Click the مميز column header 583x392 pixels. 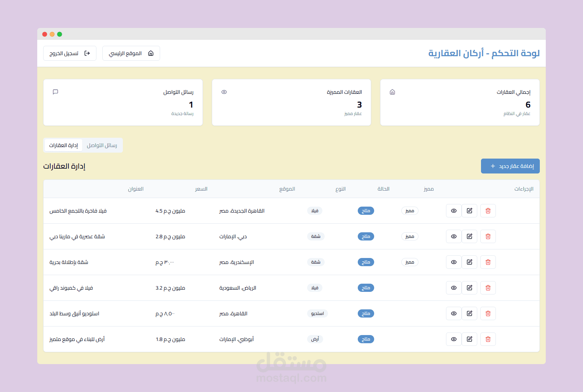coord(429,189)
